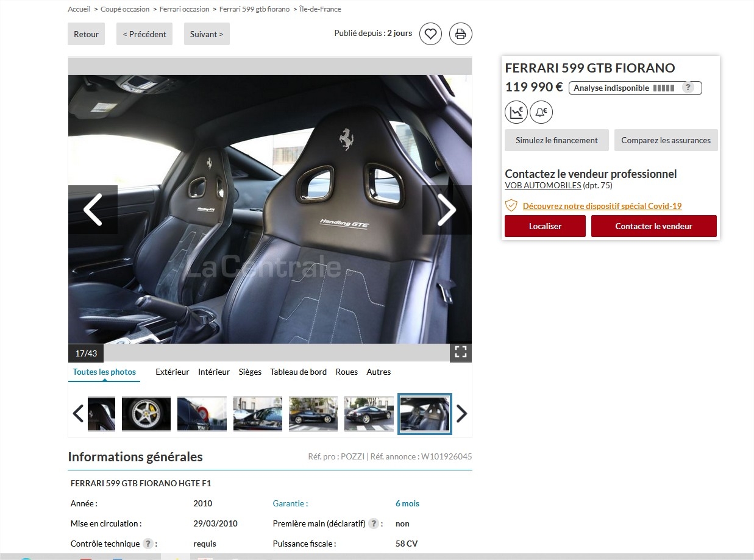Select Autres photo tab
This screenshot has height=560, width=754.
(x=379, y=372)
